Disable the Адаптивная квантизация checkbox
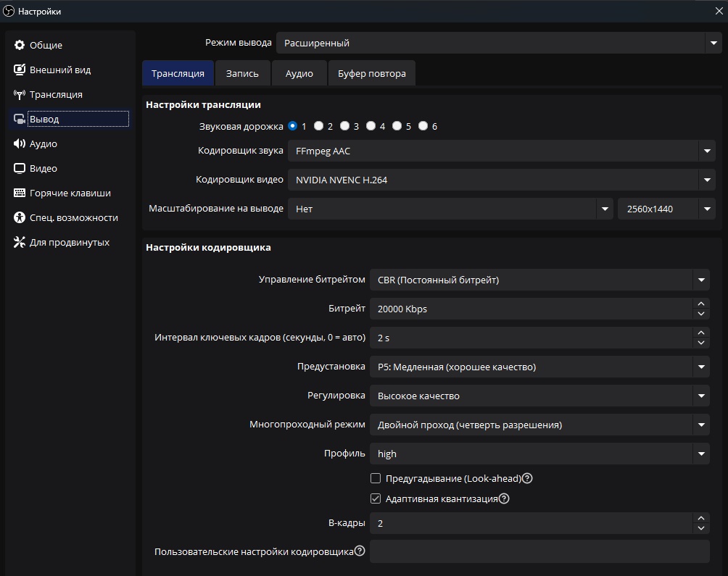The image size is (728, 576). pyautogui.click(x=376, y=498)
